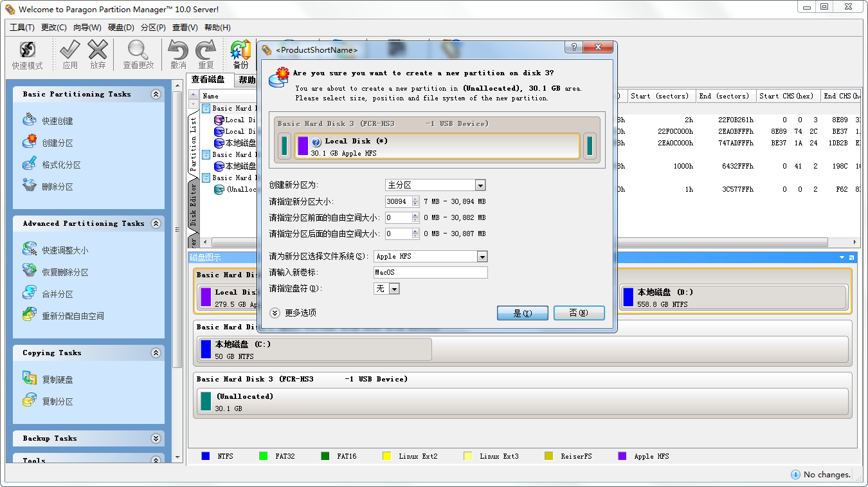
Task: Select the (Unallocated) 30.1 GB disk block
Action: 522,401
